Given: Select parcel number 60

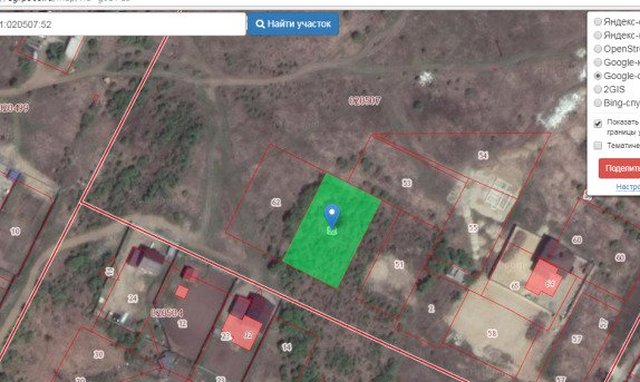Looking at the screenshot, I should (x=620, y=258).
